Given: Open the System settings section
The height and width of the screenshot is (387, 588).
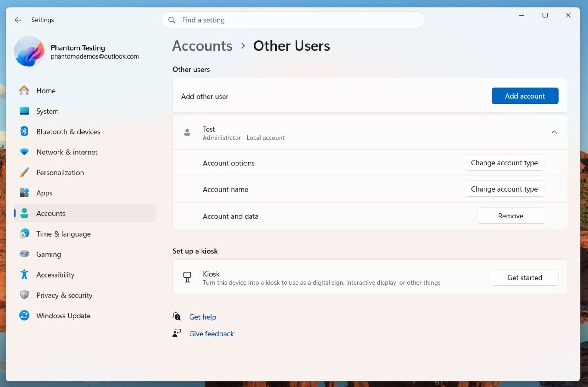Looking at the screenshot, I should 47,111.
